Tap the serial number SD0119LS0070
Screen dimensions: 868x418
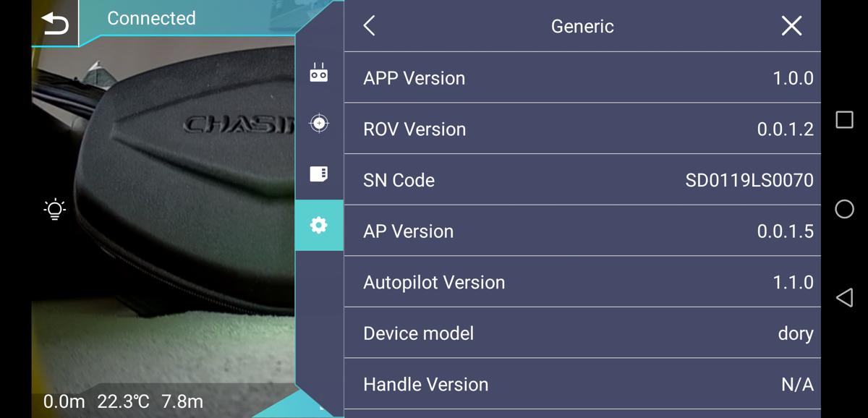(x=749, y=180)
